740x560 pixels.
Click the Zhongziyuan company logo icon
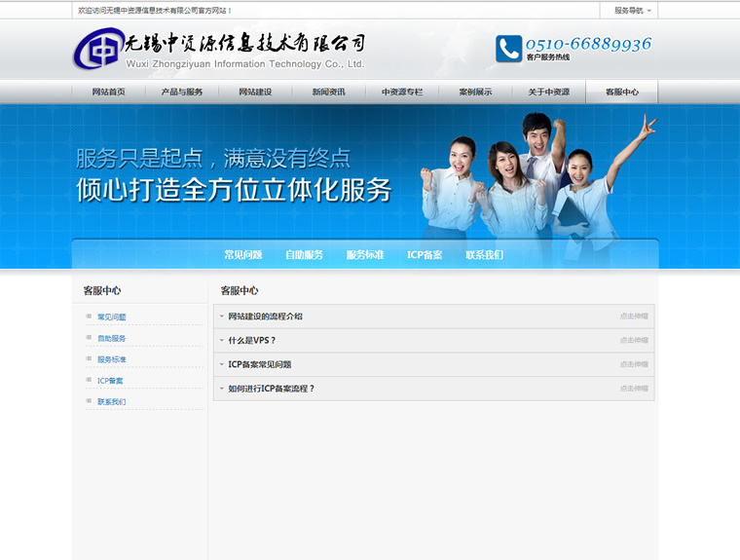pos(97,49)
